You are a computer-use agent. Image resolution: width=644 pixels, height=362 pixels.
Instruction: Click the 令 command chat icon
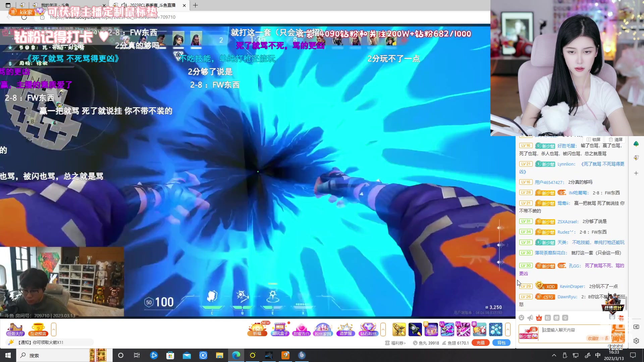[x=565, y=318]
